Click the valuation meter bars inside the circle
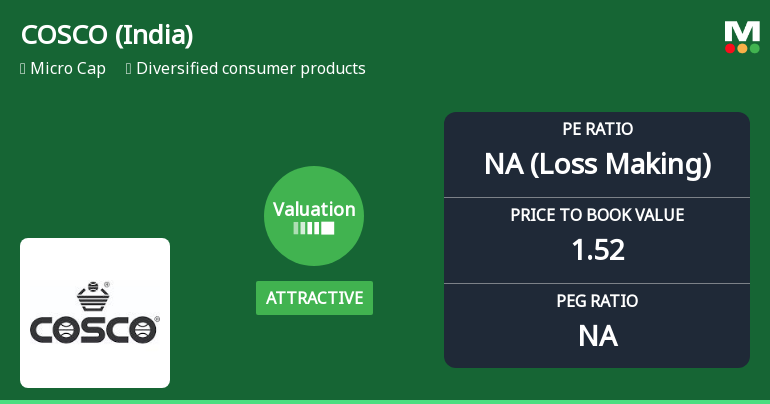Viewport: 770px width, 404px height. point(314,228)
